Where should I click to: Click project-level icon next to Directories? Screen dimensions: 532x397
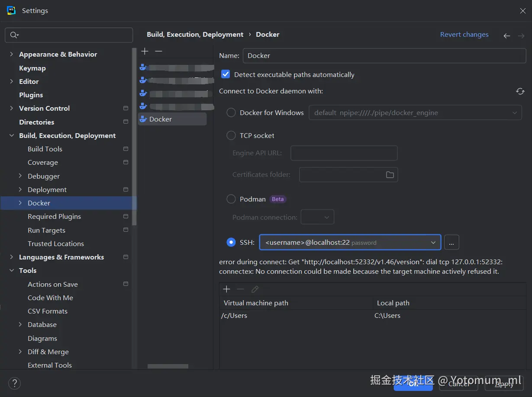126,122
